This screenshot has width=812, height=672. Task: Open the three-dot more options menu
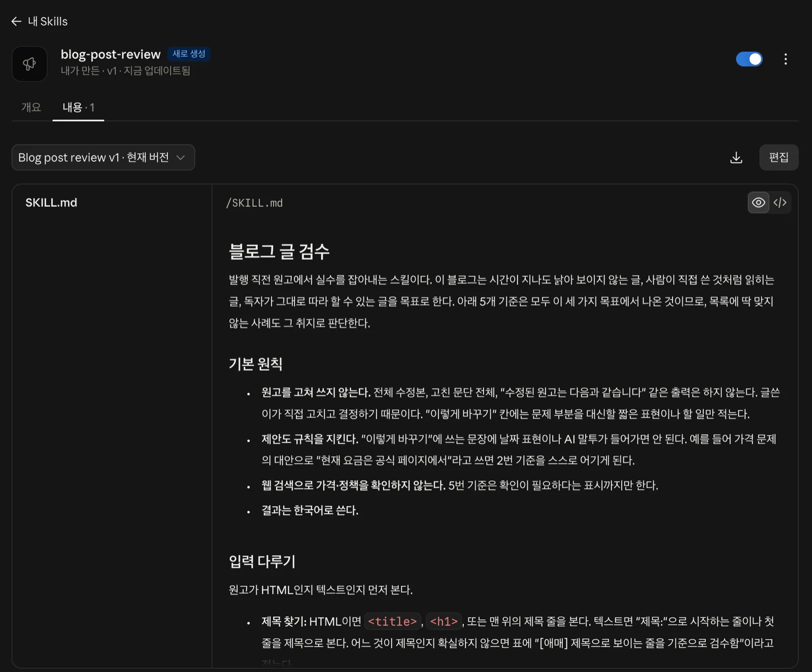(x=786, y=59)
